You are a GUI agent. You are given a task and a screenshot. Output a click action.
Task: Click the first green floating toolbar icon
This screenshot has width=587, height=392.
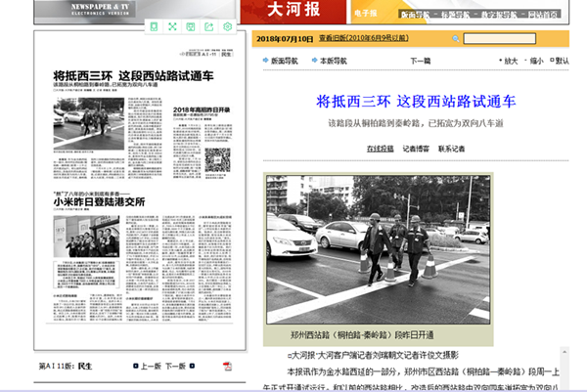click(154, 26)
